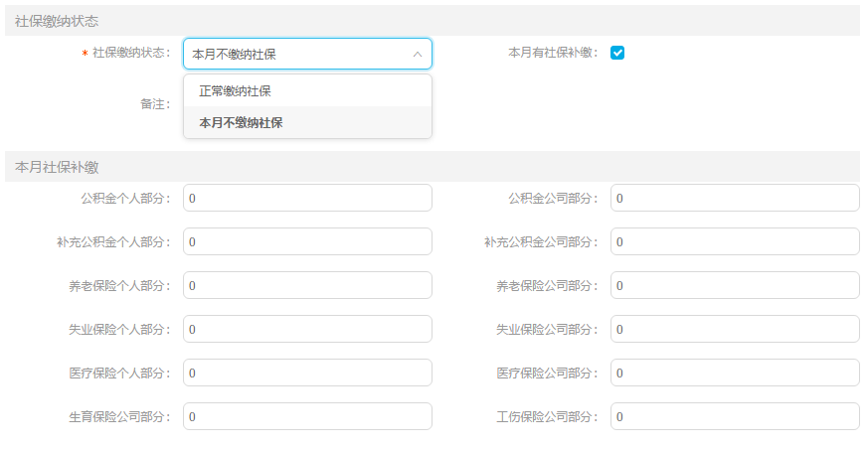Focus the 公积金个人部分 input field
This screenshot has width=868, height=450.
pyautogui.click(x=307, y=198)
